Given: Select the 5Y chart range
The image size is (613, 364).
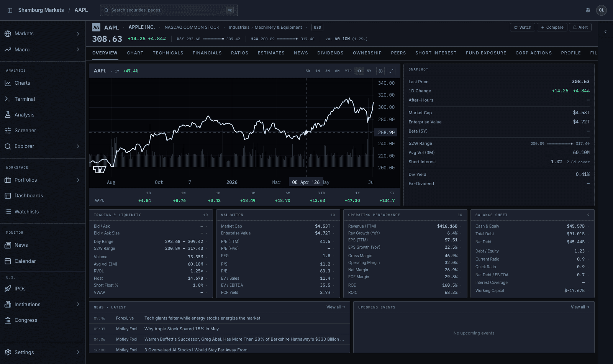Looking at the screenshot, I should [x=369, y=71].
